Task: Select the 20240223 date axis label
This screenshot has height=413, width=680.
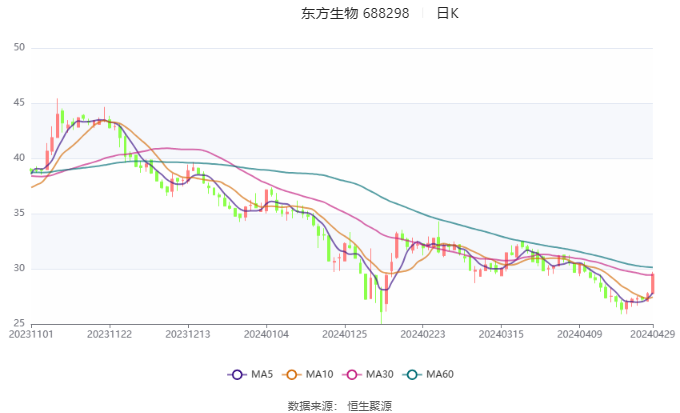Action: click(x=423, y=334)
